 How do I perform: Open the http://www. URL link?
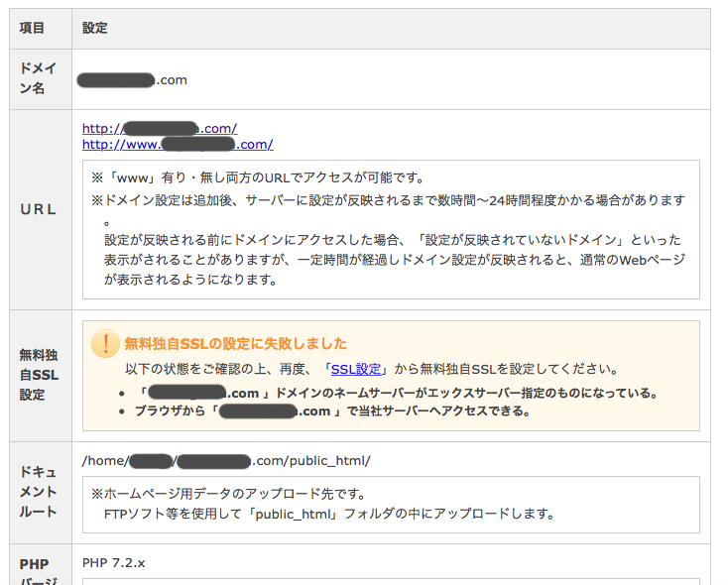tap(177, 144)
